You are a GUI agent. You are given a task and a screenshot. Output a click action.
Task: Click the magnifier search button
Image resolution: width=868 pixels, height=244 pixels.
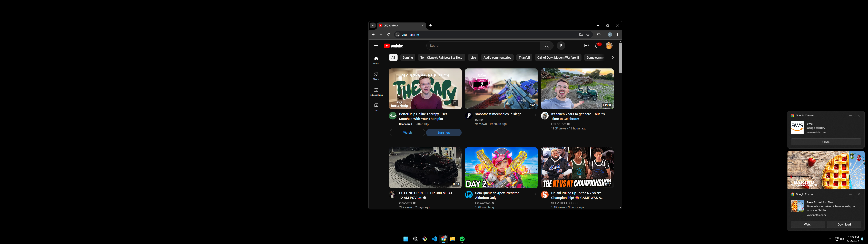click(547, 46)
